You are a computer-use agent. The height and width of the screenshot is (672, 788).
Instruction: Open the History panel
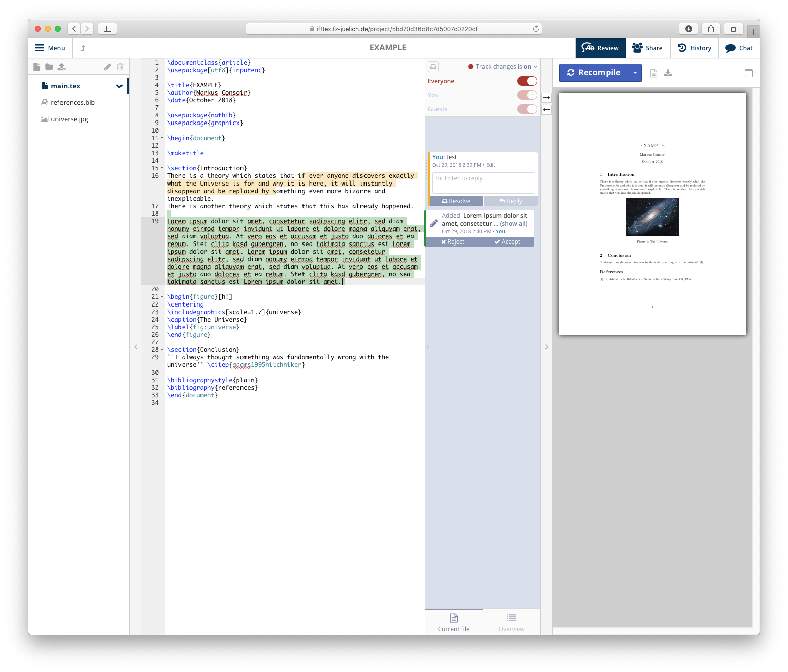(x=694, y=48)
